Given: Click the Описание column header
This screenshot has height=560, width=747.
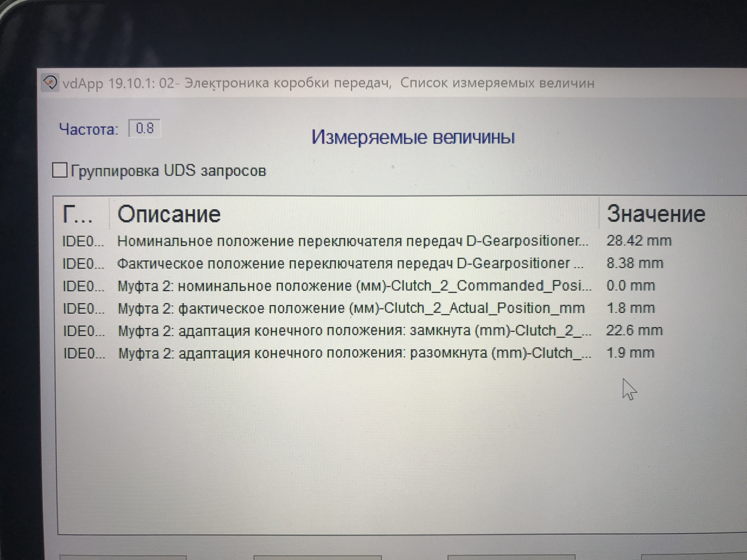Looking at the screenshot, I should tap(169, 214).
